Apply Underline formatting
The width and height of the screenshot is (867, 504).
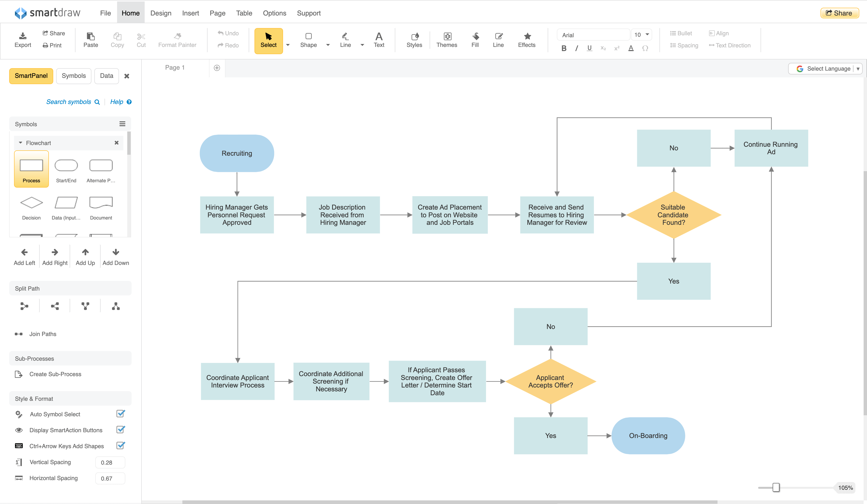[x=589, y=49]
